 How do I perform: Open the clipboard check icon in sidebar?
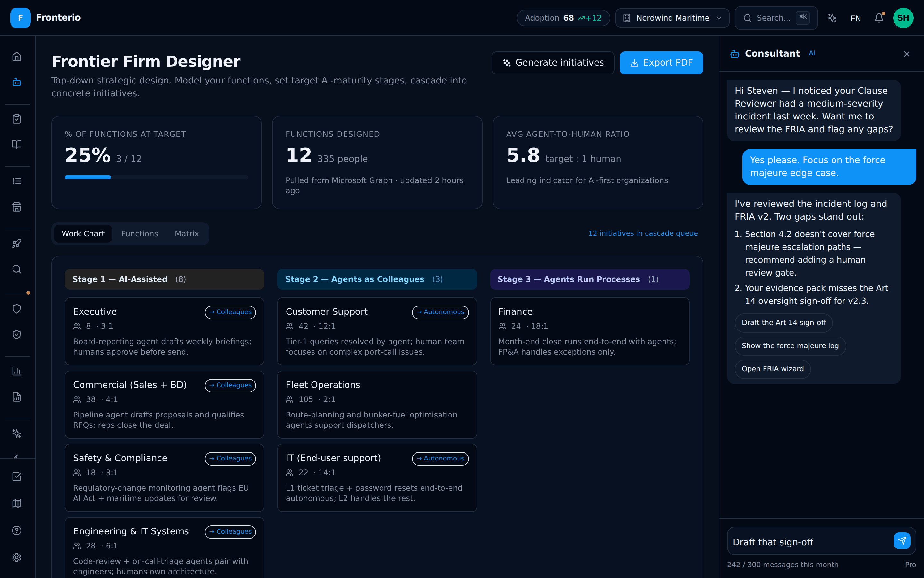coord(17,119)
